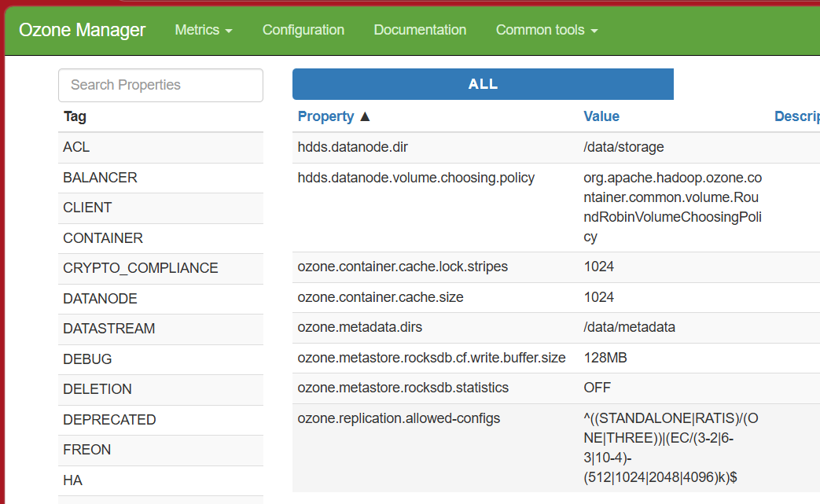Select ozone.container.cache.size property

381,297
